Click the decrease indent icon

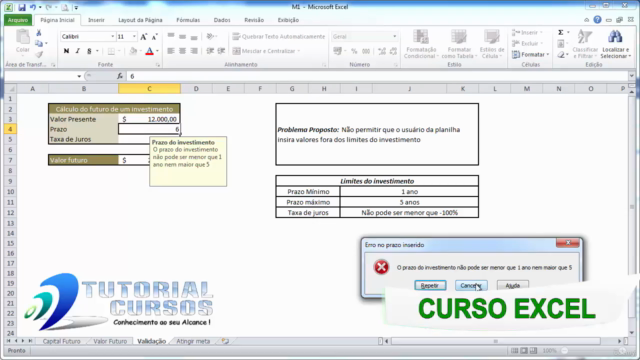(210, 51)
